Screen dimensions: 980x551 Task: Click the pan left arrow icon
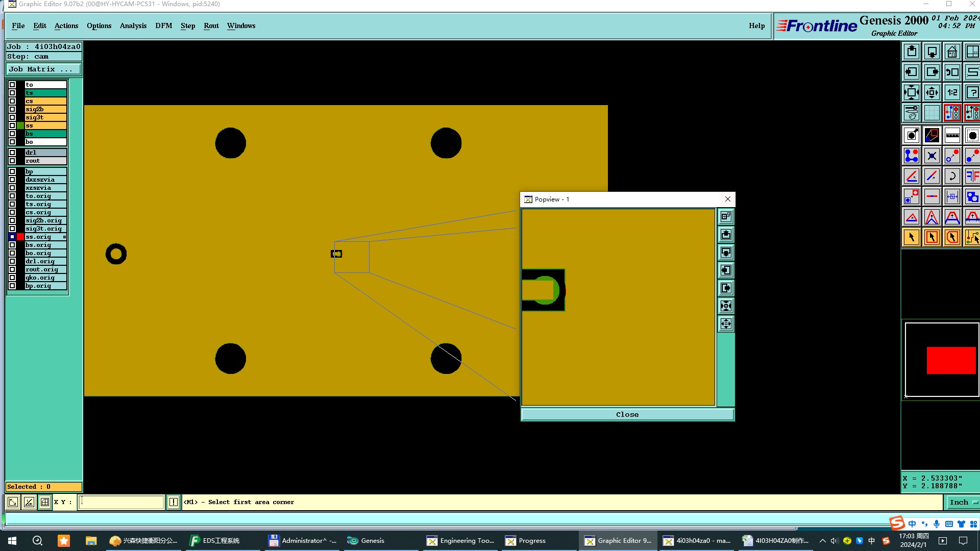(912, 72)
